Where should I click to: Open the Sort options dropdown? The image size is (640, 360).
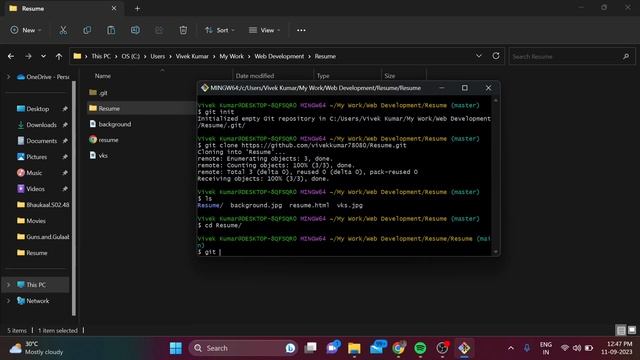click(x=220, y=30)
